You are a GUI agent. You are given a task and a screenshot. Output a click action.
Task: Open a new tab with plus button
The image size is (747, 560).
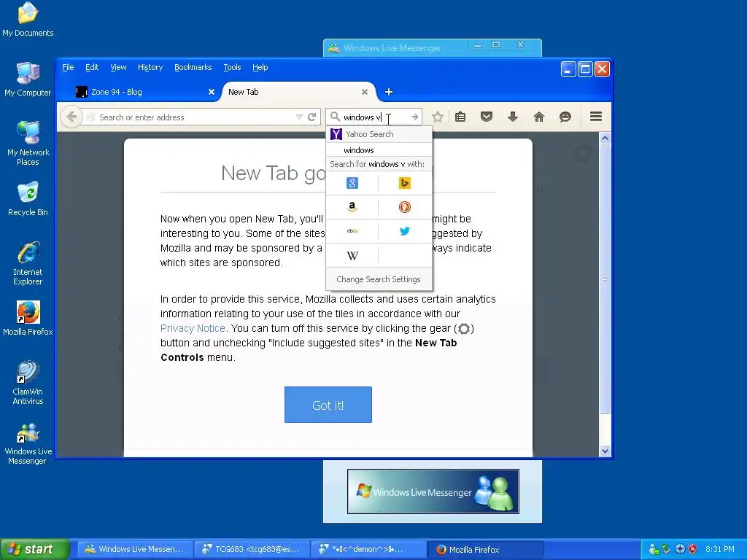coord(389,92)
